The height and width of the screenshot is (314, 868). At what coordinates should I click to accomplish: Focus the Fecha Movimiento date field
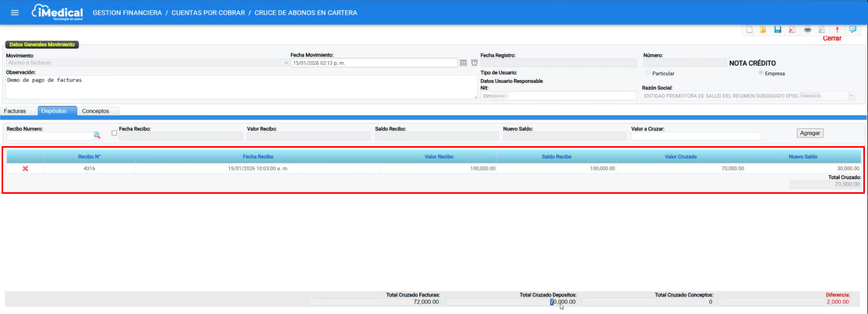374,63
